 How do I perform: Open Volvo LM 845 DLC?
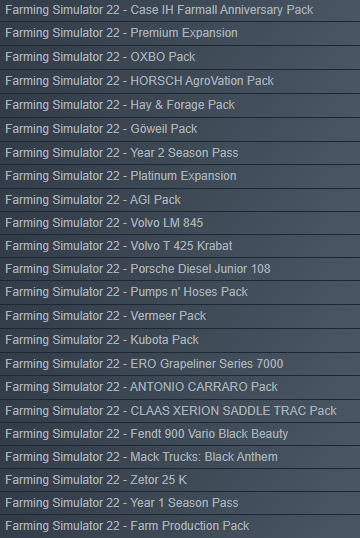[180, 223]
